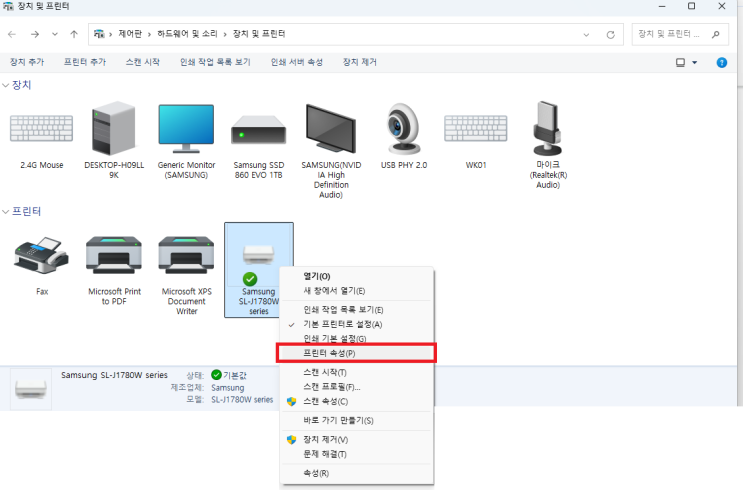Select the Samsung SSD 860 EVO 1TB icon
Viewport: 743px width, 490px height.
coord(258,130)
